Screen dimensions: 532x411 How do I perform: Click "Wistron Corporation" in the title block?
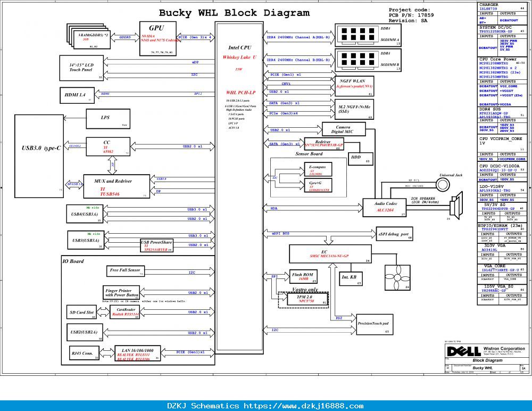(x=504, y=349)
